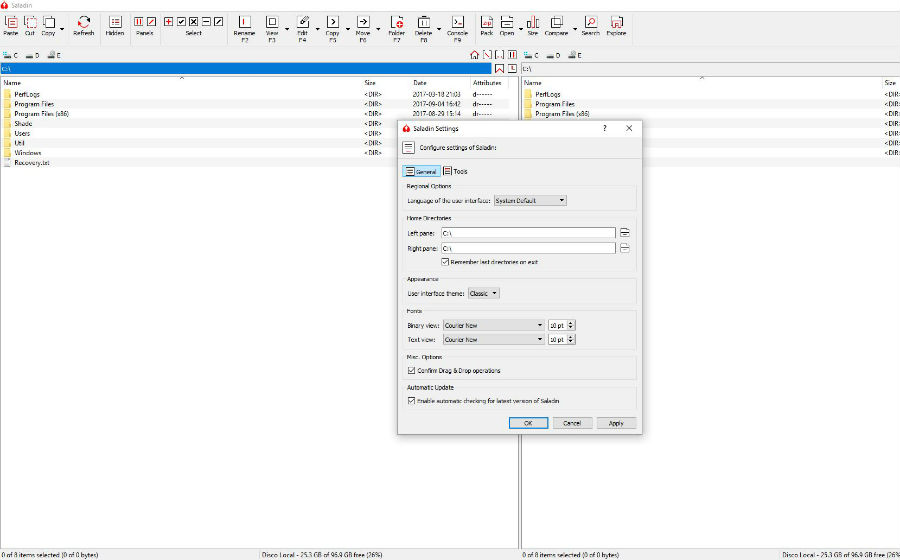The image size is (900, 560).
Task: Switch to the Tools settings tab
Action: (x=455, y=171)
